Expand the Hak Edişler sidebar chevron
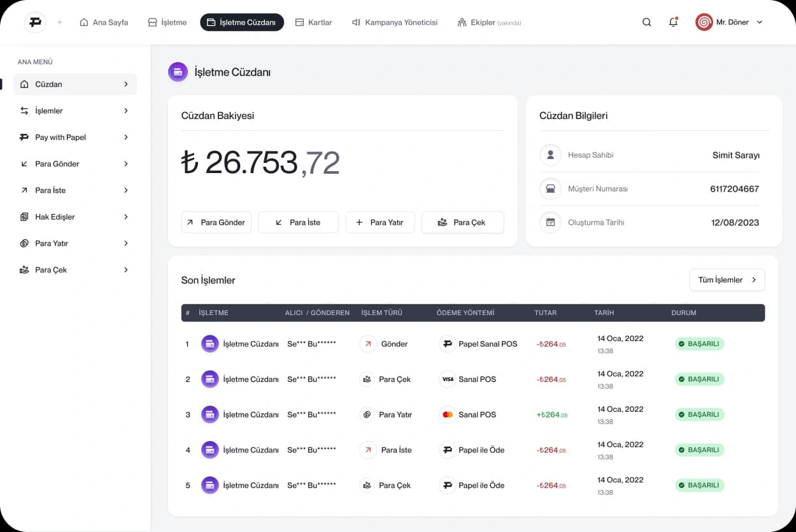Viewport: 796px width, 532px height. (126, 217)
